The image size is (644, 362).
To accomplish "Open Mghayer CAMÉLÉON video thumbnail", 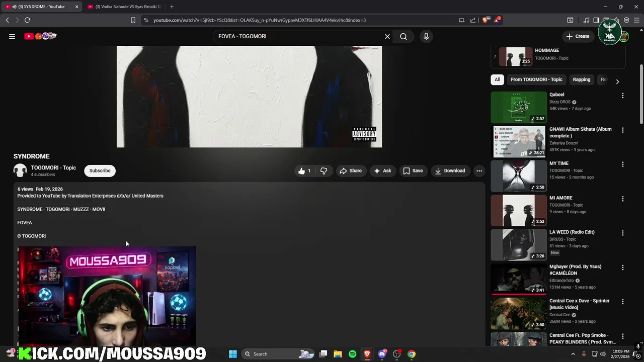I will (518, 279).
